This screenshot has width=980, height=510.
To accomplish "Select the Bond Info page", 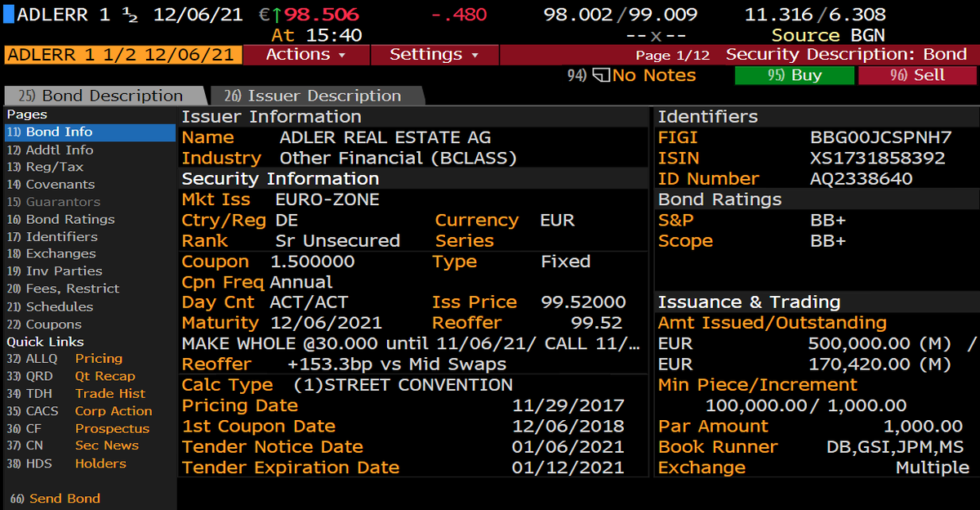I will pos(90,132).
